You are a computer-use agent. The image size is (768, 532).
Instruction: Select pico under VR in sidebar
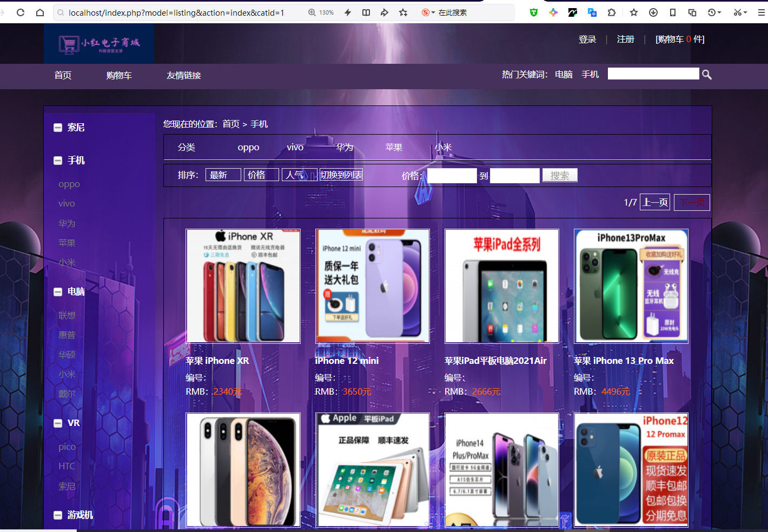[67, 447]
